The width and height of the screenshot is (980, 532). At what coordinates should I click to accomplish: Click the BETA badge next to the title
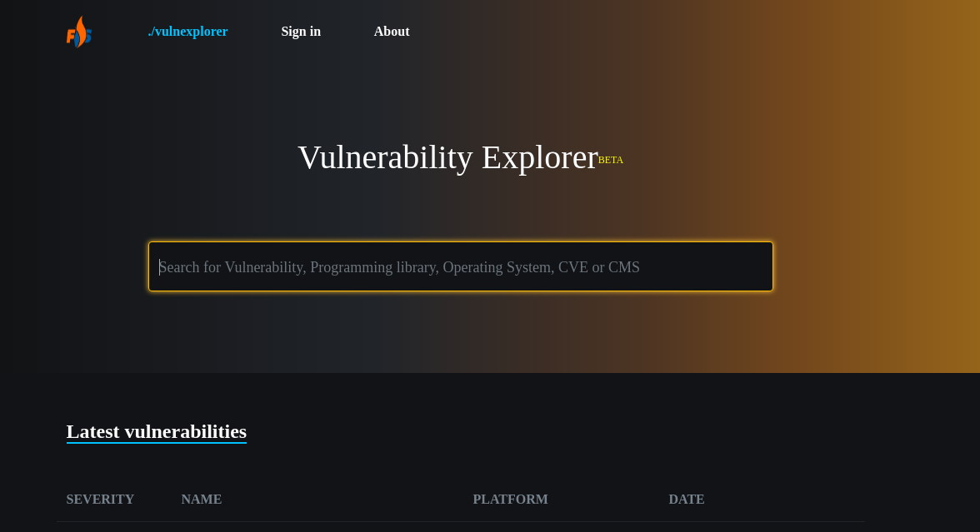pyautogui.click(x=611, y=160)
